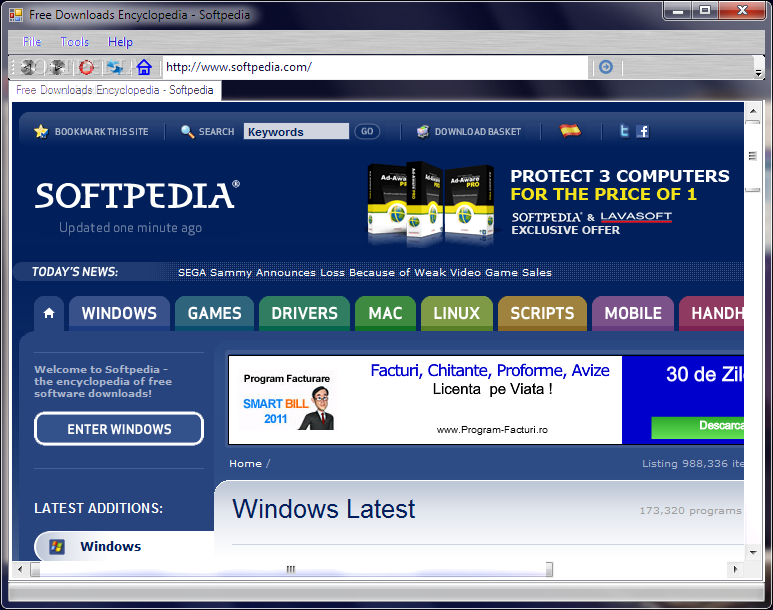Click the Go arrow beside address bar
This screenshot has width=773, height=610.
(x=606, y=67)
